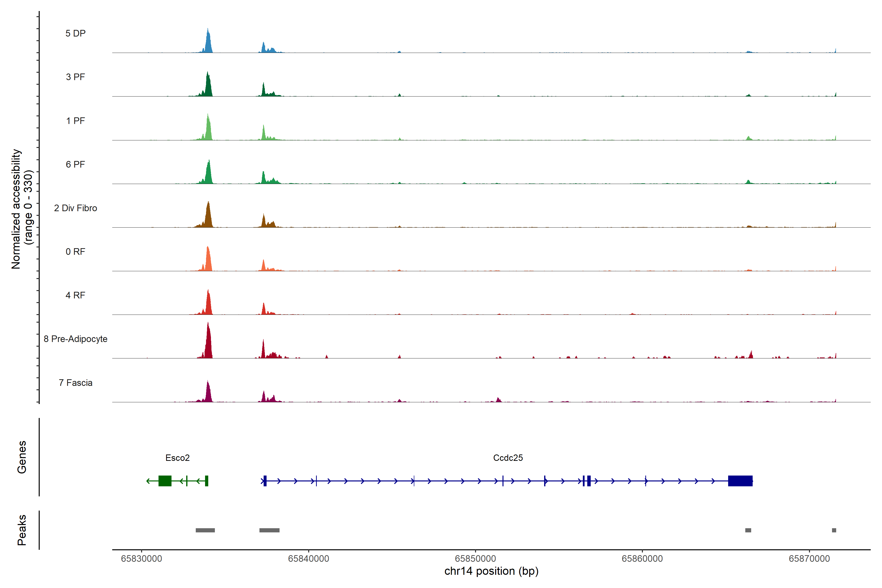Click the large blue Ccdc25 last exon

tap(740, 481)
